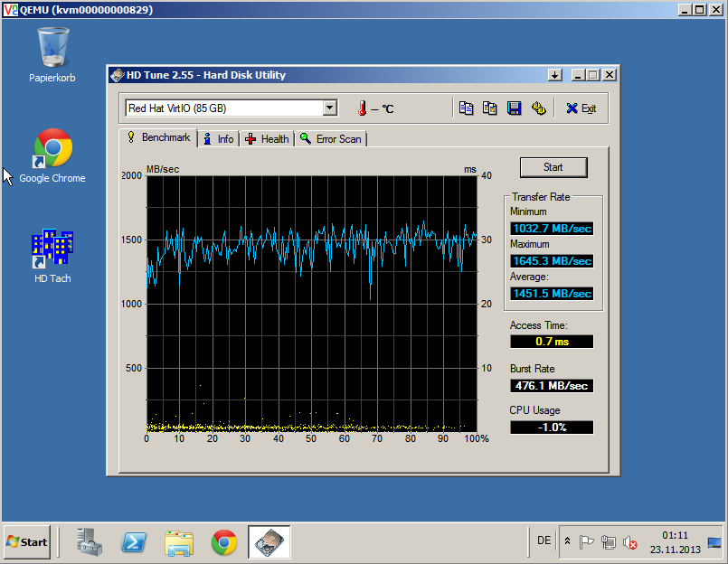This screenshot has height=564, width=728.
Task: Open Windows Explorer from the taskbar
Action: point(179,541)
